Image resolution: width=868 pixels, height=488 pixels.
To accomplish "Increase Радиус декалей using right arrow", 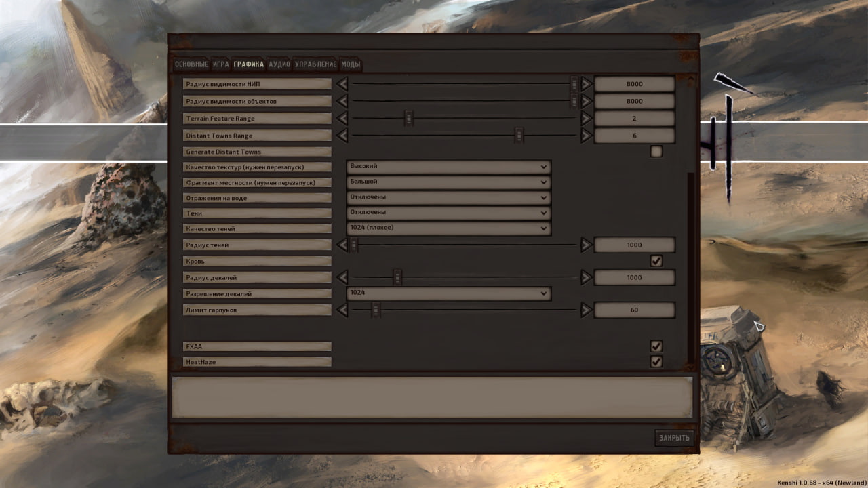I will pos(587,277).
